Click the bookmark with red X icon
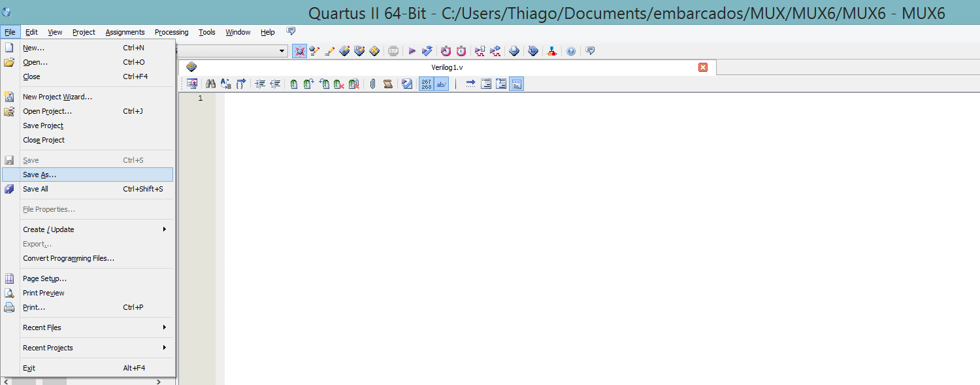Screen dimensions: 980x385 coord(338,84)
